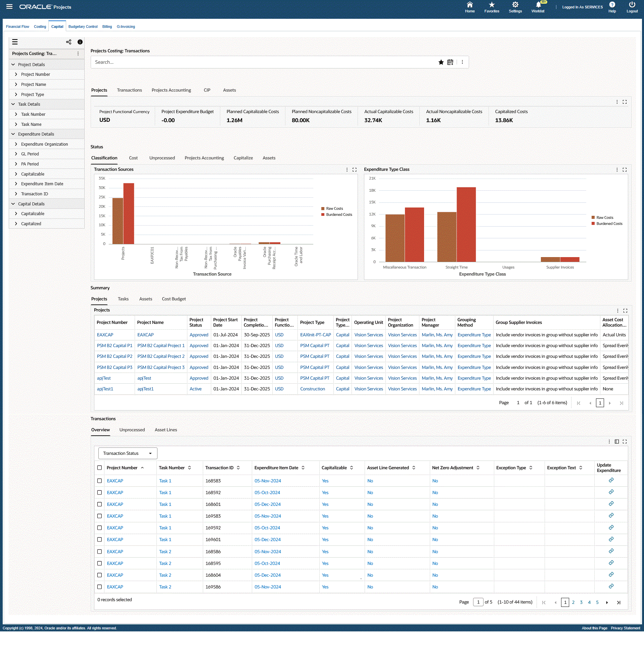Expand the Project Number filter

pos(16,74)
